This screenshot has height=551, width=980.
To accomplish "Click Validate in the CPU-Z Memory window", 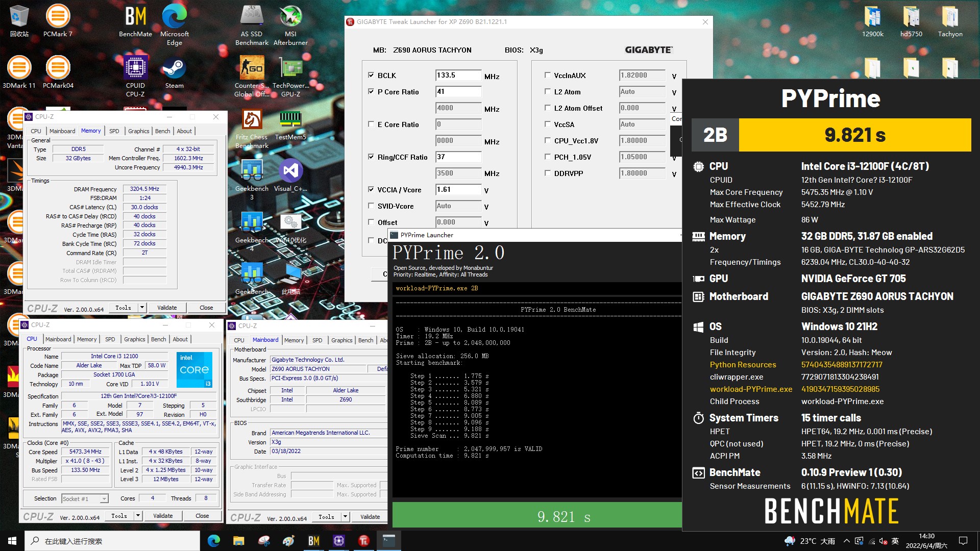I will tap(167, 308).
